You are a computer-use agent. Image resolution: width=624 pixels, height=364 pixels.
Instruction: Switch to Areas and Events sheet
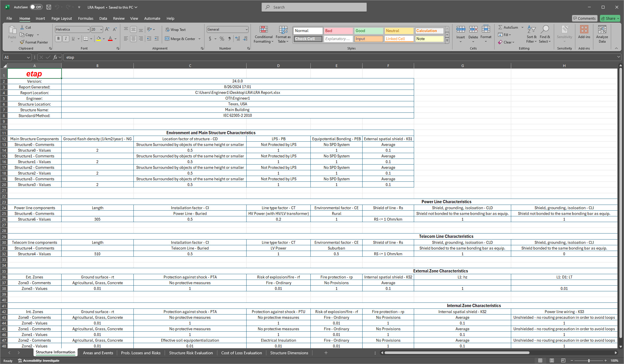98,353
